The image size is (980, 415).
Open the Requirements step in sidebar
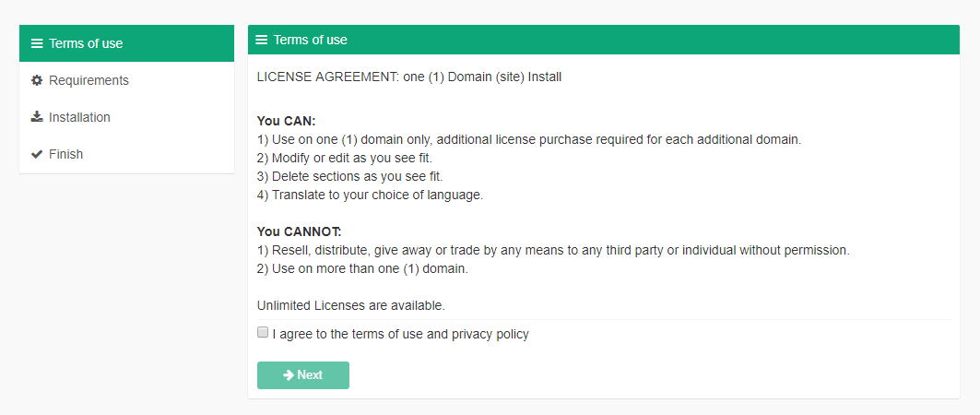127,80
